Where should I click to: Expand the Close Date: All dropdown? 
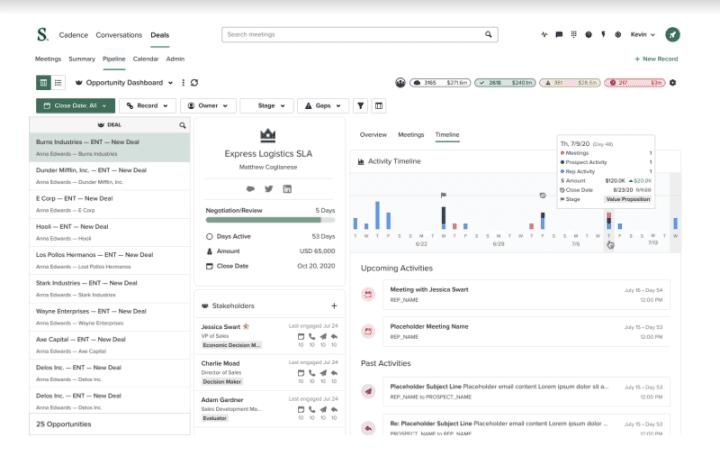point(75,106)
